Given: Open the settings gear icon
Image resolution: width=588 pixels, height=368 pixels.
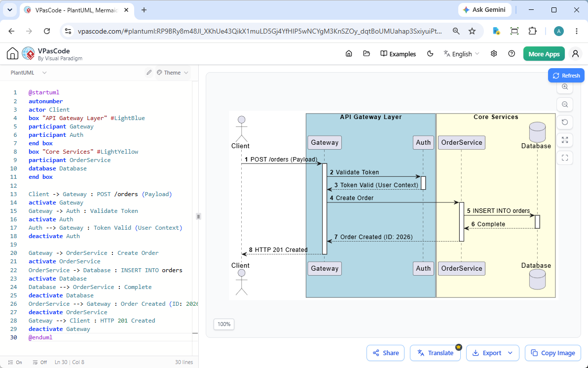Looking at the screenshot, I should pos(494,54).
